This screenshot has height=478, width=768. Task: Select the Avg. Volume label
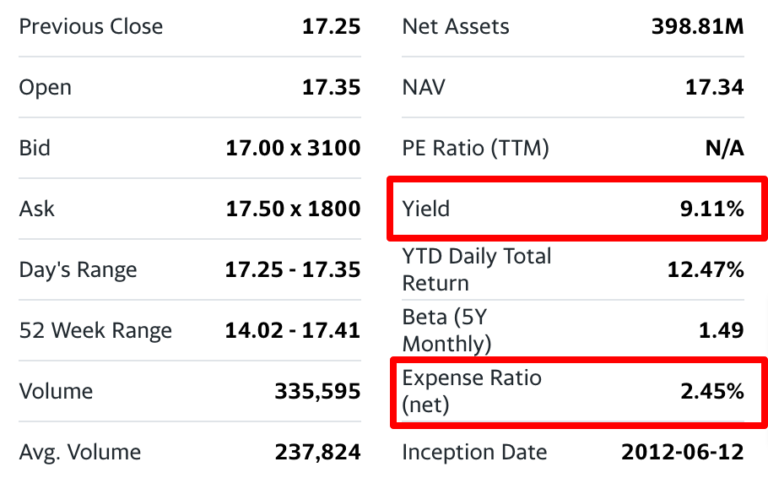(79, 453)
